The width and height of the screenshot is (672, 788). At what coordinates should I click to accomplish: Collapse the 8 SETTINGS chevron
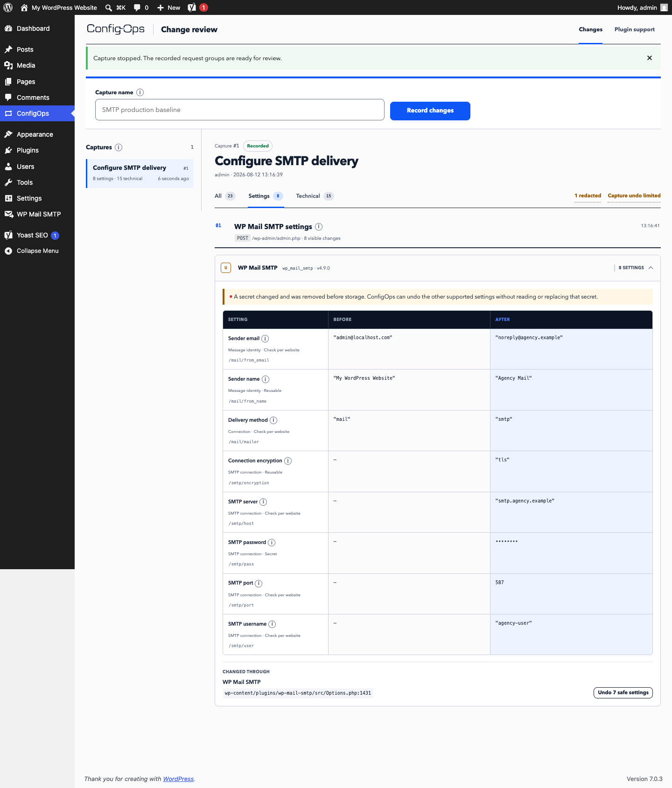pyautogui.click(x=651, y=268)
